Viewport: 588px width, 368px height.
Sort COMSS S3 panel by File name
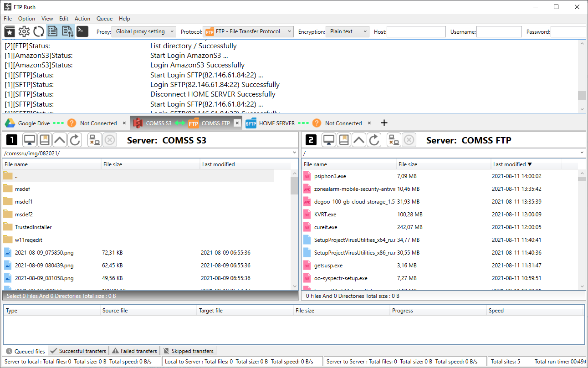(x=51, y=164)
